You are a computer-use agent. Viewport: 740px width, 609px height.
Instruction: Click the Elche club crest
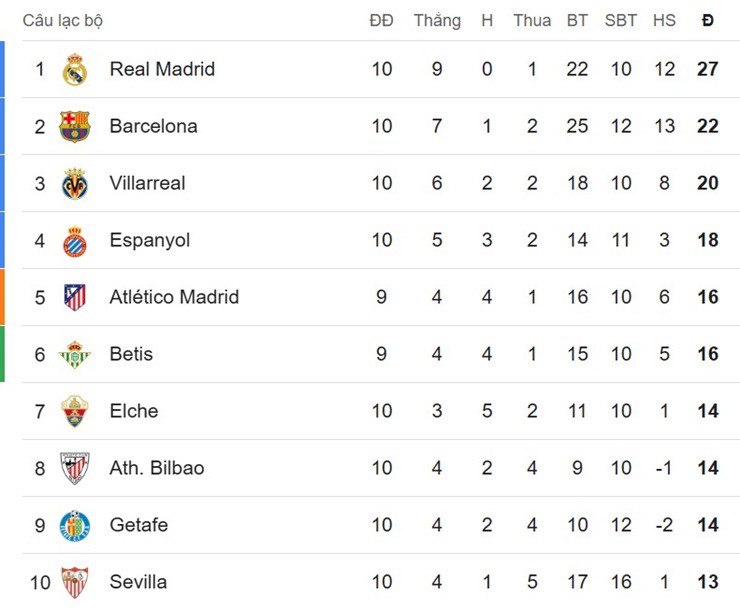(75, 411)
